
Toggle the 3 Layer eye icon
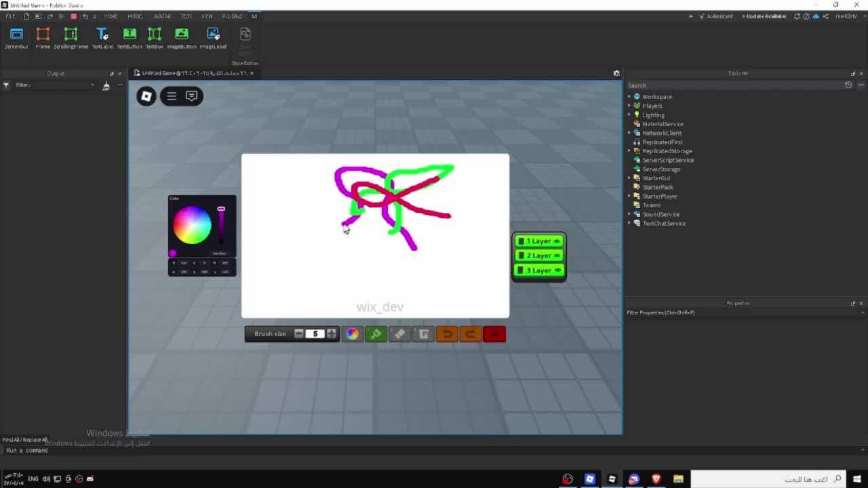tap(557, 270)
